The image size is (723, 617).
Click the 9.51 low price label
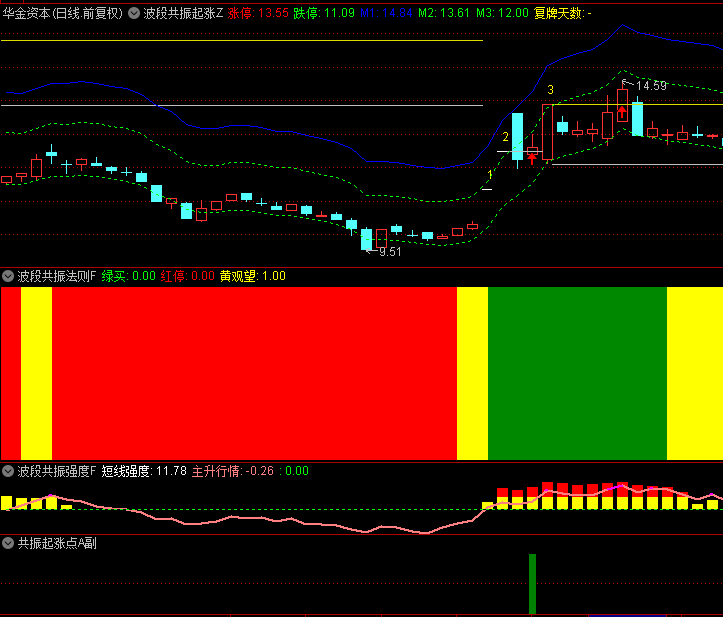(x=390, y=252)
